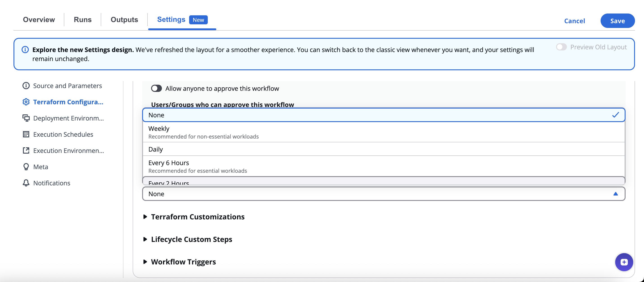
Task: Click the Deployment Environment monitor icon
Action: coord(26,118)
